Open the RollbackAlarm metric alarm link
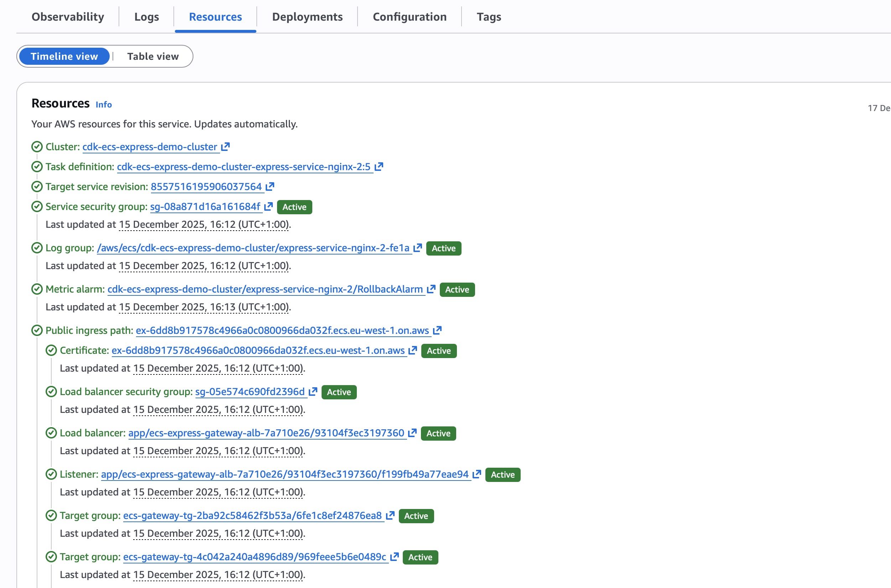This screenshot has height=588, width=891. click(x=265, y=289)
